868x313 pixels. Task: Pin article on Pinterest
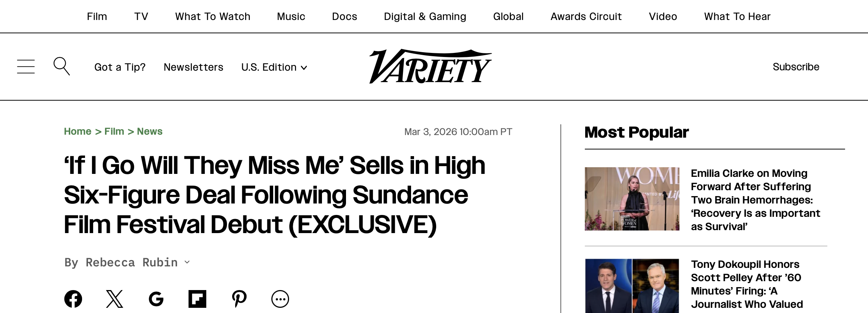click(239, 299)
